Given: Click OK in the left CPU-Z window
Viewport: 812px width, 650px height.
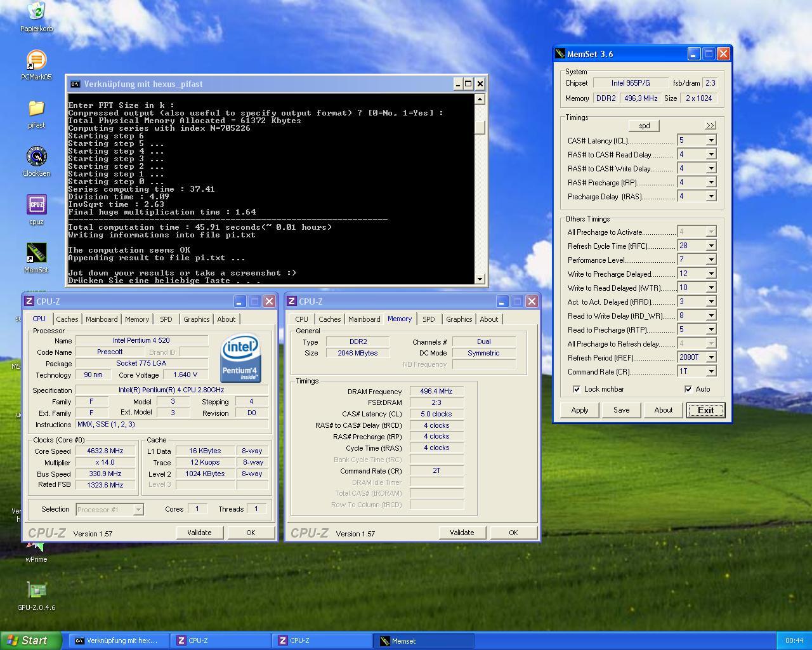Looking at the screenshot, I should pos(251,533).
